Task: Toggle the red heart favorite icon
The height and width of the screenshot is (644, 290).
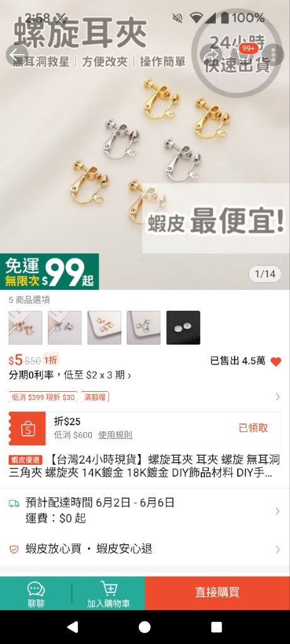Action: coord(276,362)
